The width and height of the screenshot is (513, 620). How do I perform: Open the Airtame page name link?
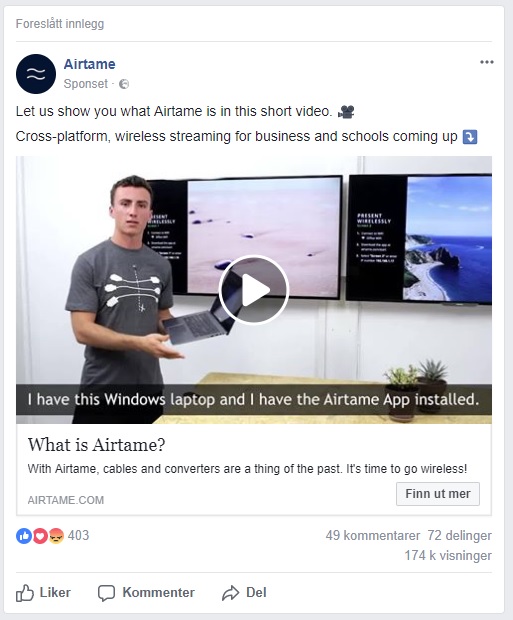pyautogui.click(x=89, y=64)
